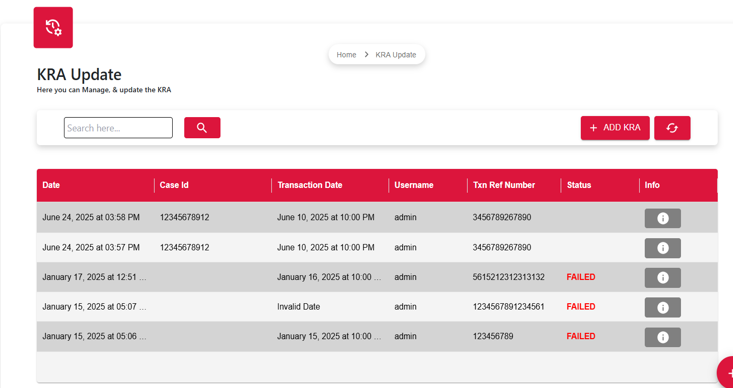Click the FAILED status for txn 5615212312313132

coord(581,277)
